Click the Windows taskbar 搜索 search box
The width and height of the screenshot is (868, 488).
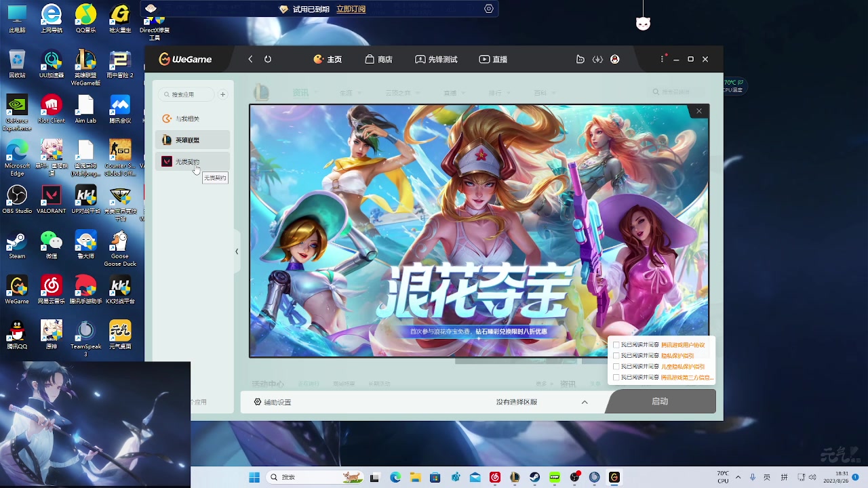click(x=313, y=477)
